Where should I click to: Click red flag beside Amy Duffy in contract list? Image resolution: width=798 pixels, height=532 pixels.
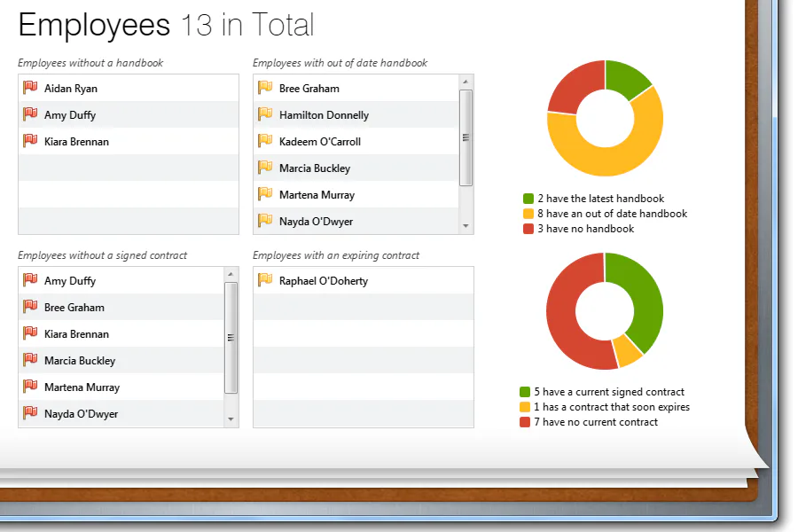[x=30, y=280]
